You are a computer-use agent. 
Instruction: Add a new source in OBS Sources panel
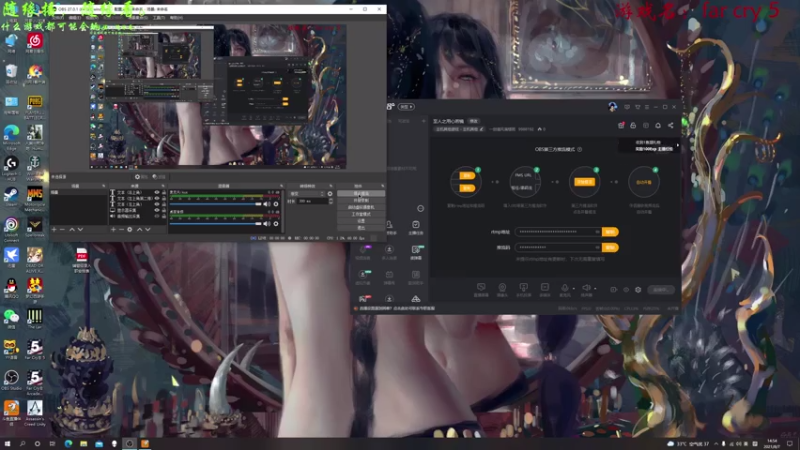(113, 230)
